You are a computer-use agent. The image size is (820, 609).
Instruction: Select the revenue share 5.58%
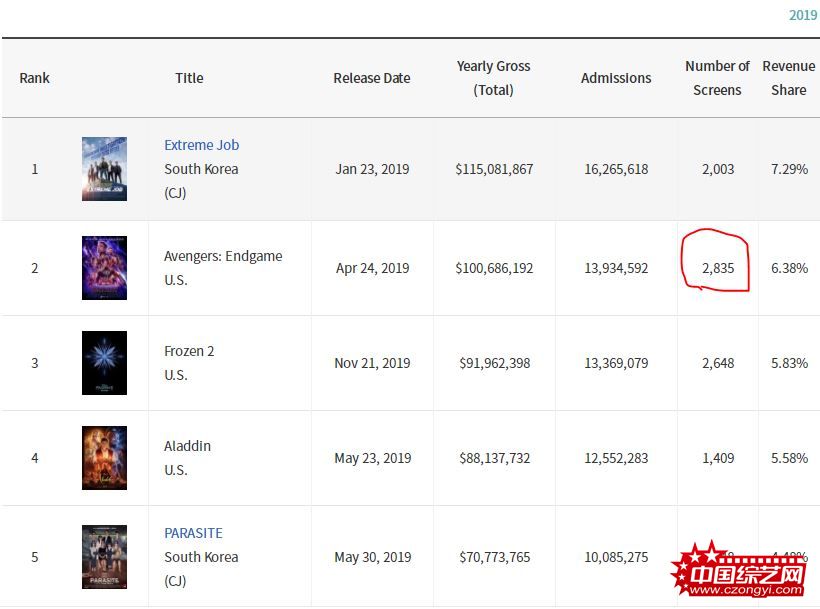pyautogui.click(x=789, y=458)
